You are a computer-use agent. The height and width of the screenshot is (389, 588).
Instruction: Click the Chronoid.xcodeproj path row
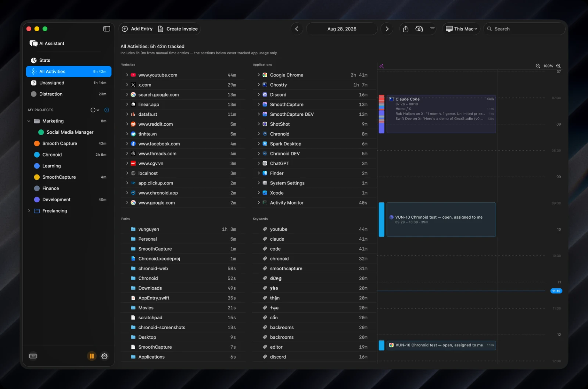tap(183, 259)
